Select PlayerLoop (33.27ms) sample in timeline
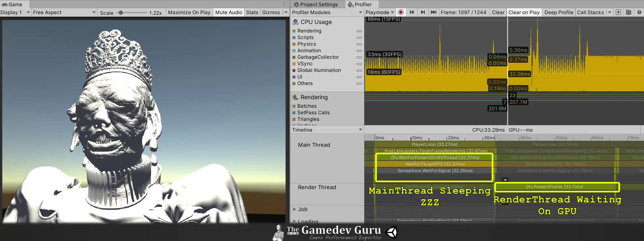The image size is (644, 241). point(435,144)
